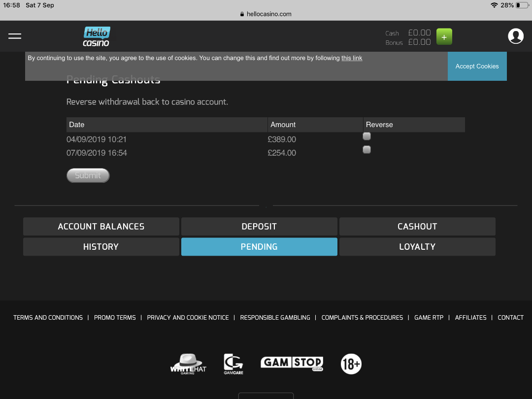Tap the 16:58 clock in status bar
Screen dimensions: 532x399
[x=11, y=5]
